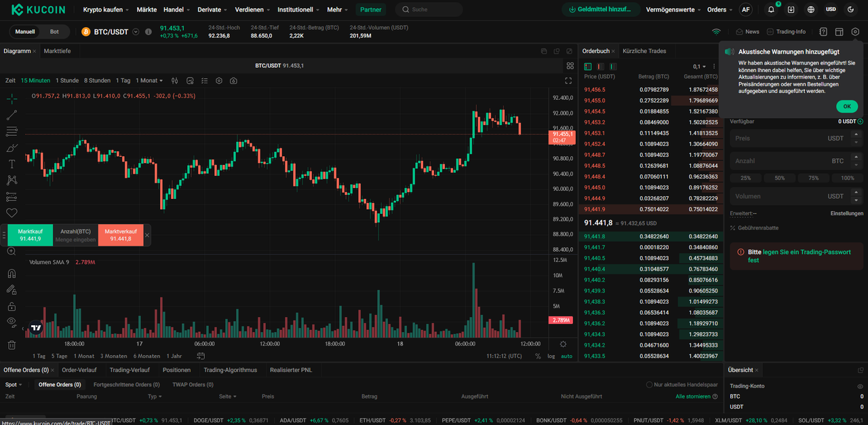
Task: Select the 50% amount allocation
Action: (x=780, y=178)
